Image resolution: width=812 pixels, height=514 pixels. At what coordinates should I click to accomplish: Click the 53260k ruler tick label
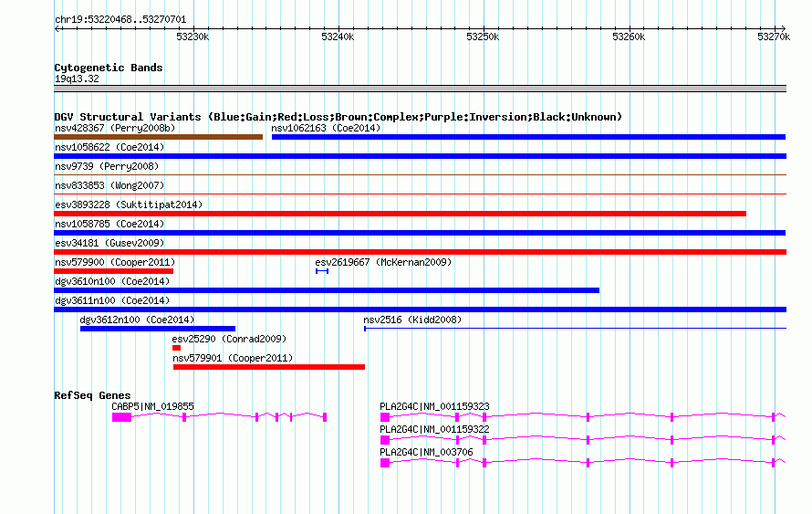tap(629, 37)
